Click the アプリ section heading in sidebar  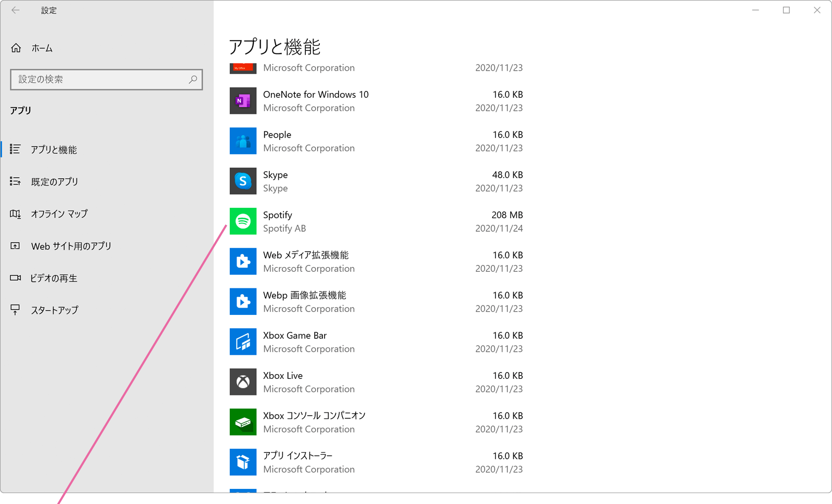click(21, 110)
